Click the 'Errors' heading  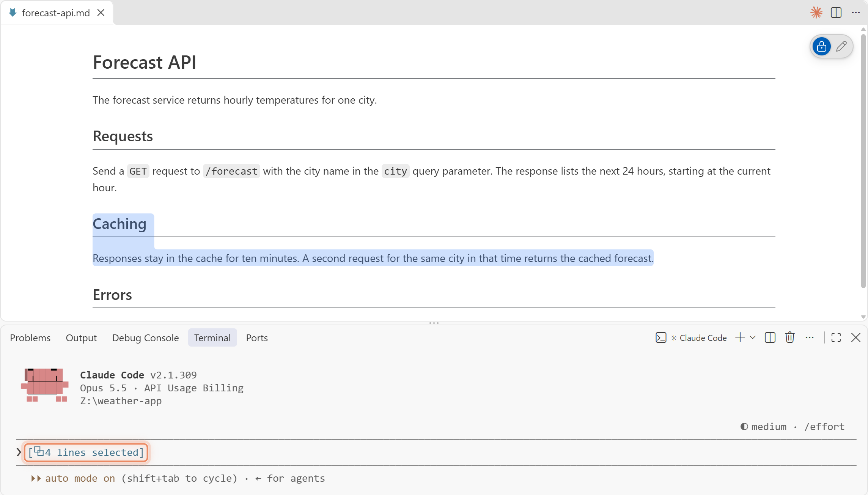112,295
